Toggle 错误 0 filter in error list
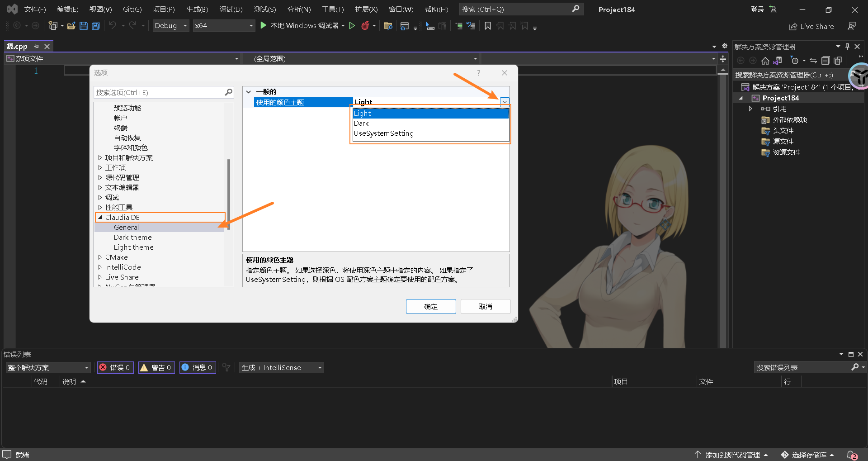Screen dimensions: 868x461 pyautogui.click(x=115, y=368)
